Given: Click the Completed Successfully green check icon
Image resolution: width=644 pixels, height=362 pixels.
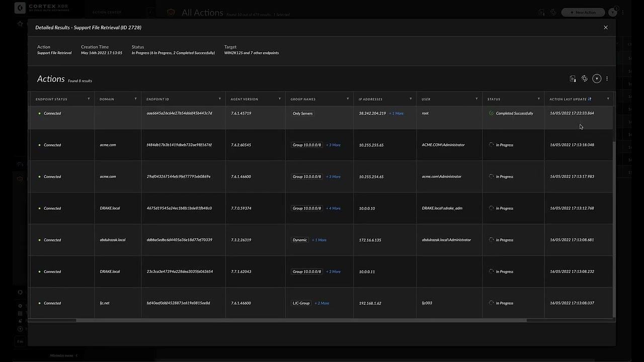Looking at the screenshot, I should point(492,113).
